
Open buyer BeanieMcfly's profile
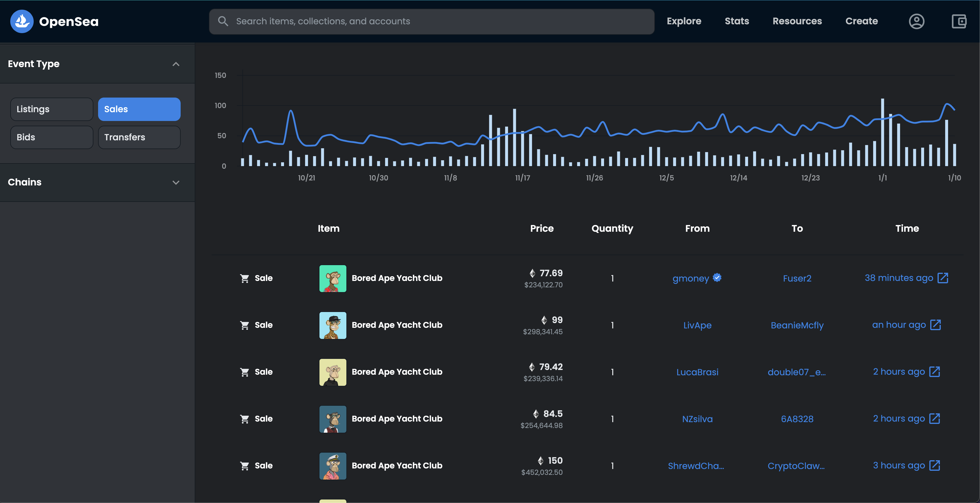click(x=797, y=325)
